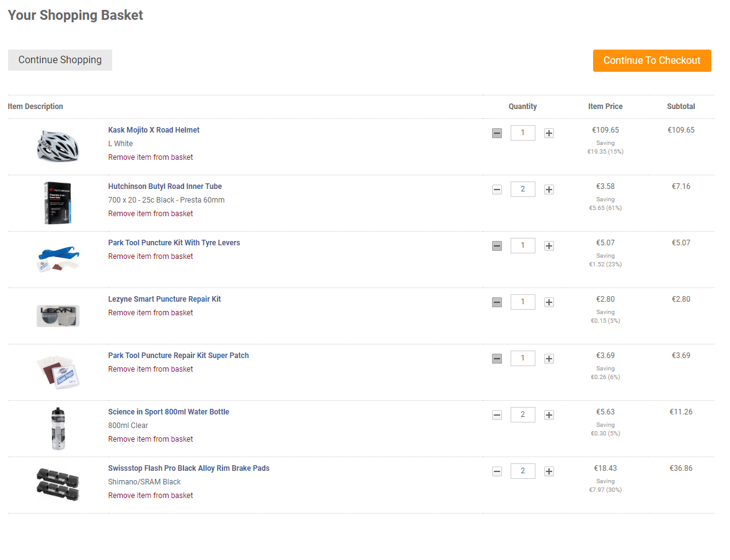Open Hutchinson Butyl Road Inner Tube link
Viewport: 730px width, 560px height.
pyautogui.click(x=165, y=186)
